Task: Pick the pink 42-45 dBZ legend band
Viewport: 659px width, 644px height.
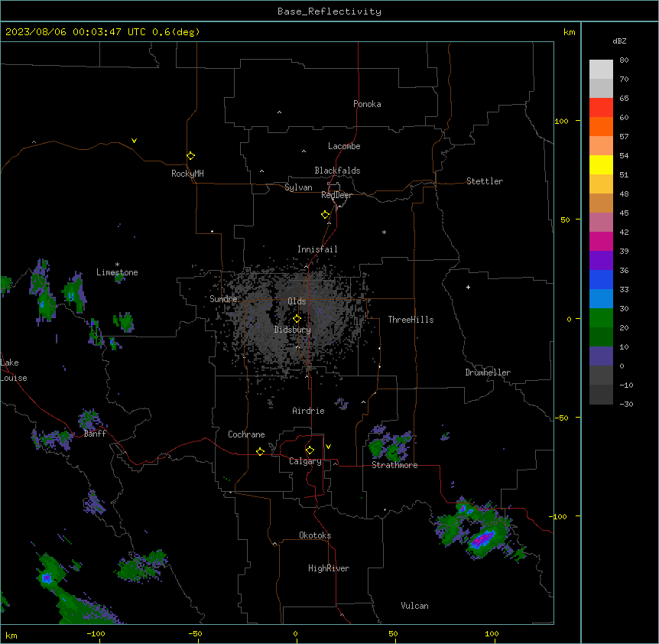Action: coord(601,223)
